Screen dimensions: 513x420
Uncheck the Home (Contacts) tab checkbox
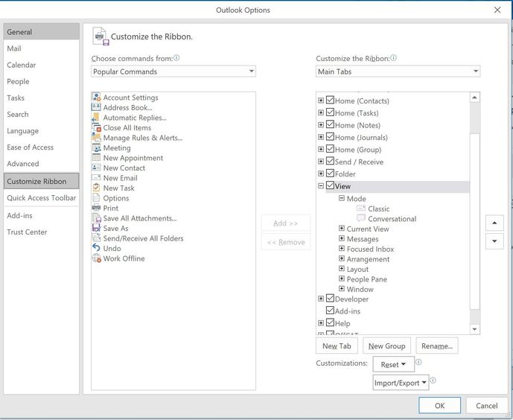[x=330, y=100]
